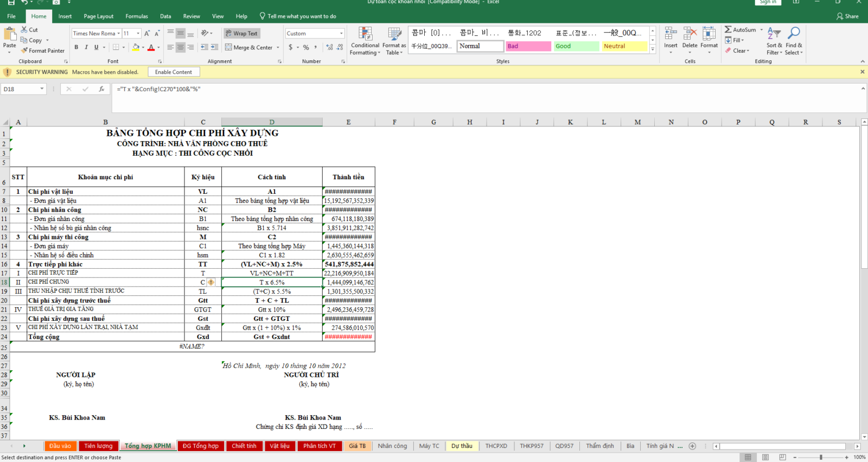Click the Enable Content button
868x462 pixels.
tap(174, 72)
